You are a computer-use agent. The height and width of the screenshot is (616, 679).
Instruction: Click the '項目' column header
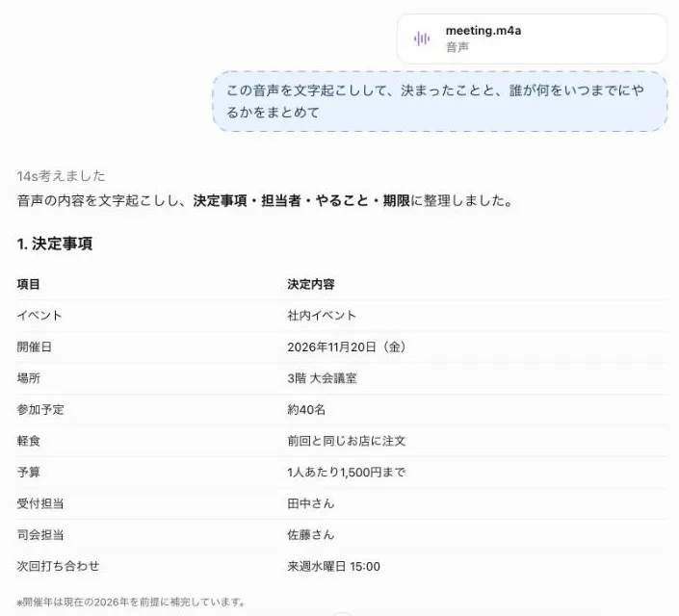tap(29, 284)
